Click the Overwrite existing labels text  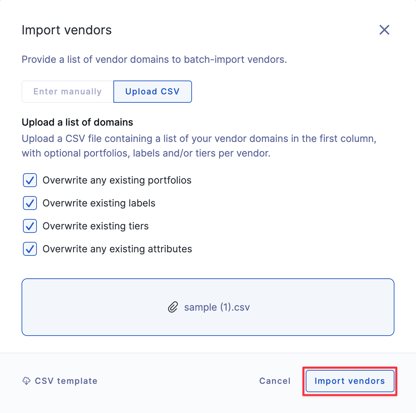pos(99,203)
